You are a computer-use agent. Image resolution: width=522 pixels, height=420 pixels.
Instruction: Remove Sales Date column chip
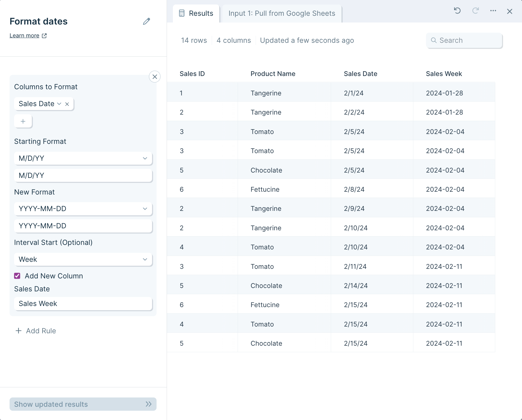click(x=67, y=104)
